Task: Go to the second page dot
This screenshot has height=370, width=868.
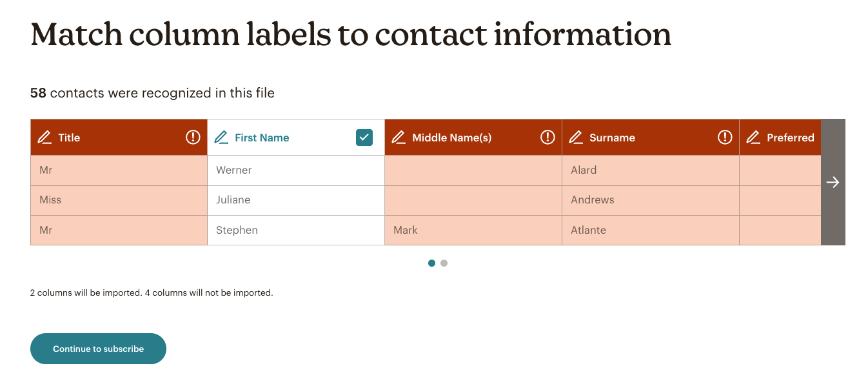Action: 444,263
